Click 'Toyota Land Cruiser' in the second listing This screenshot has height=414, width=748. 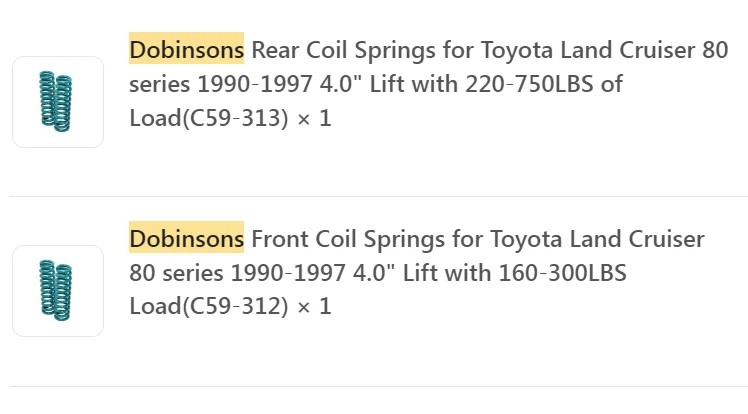pyautogui.click(x=598, y=240)
